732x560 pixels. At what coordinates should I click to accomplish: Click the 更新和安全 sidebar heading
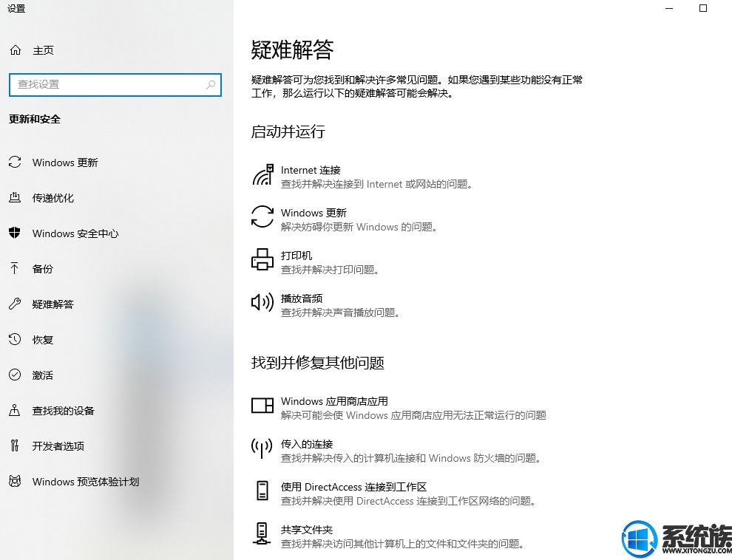pos(35,120)
